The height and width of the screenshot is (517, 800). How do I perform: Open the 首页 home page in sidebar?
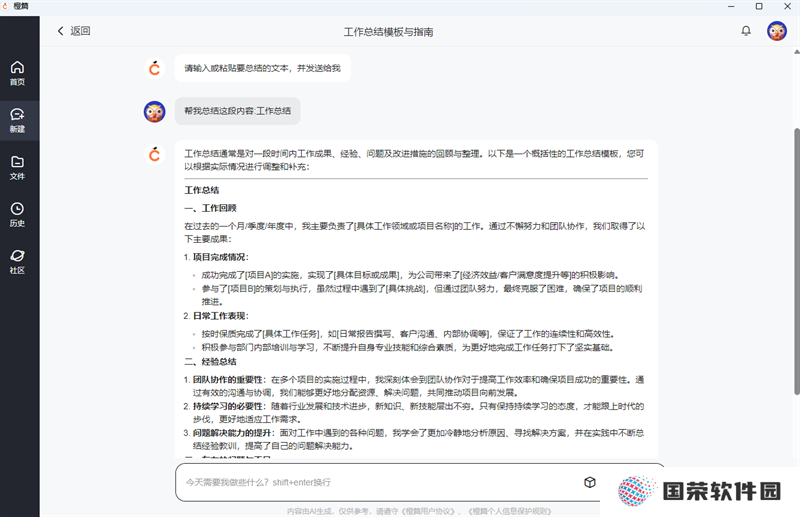(17, 73)
